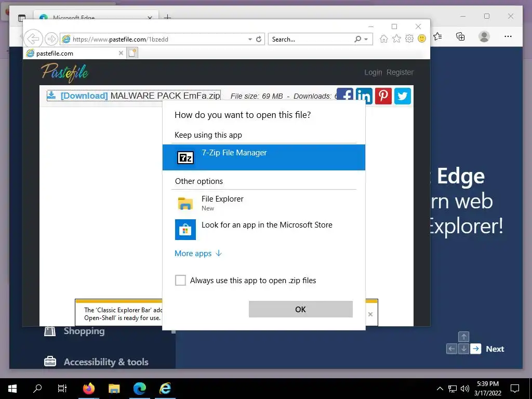Screen dimensions: 532x399
Task: Open Edge Settings and more menu
Action: coord(508,36)
